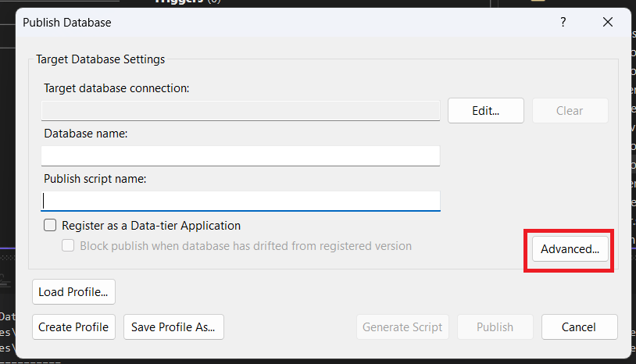The image size is (636, 364).
Task: Open the Advanced... publish settings
Action: tap(570, 249)
